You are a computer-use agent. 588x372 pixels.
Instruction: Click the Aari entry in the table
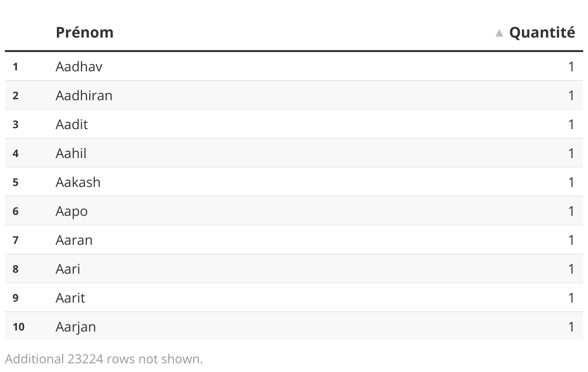pos(68,269)
